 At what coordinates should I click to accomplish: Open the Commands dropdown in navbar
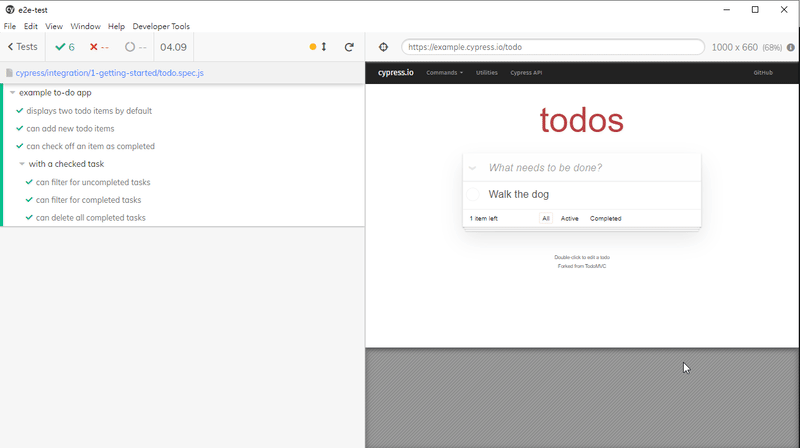point(444,73)
